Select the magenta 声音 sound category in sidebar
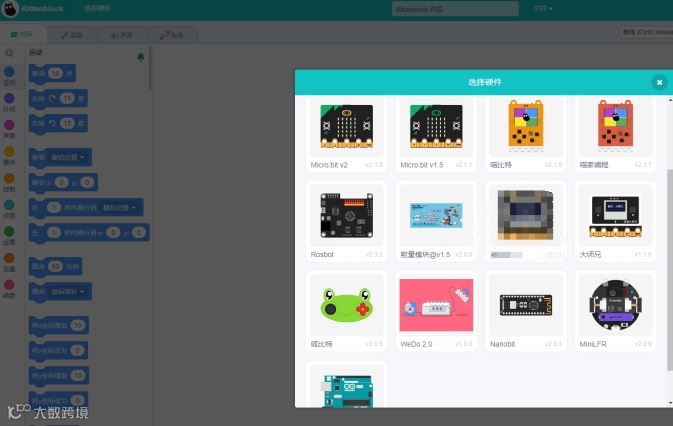This screenshot has width=673, height=426. [9, 130]
